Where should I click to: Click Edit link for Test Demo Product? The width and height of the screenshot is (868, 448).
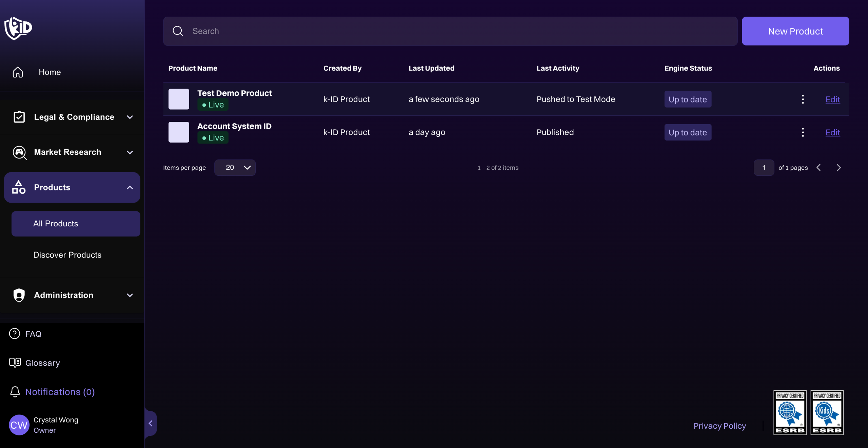tap(832, 99)
